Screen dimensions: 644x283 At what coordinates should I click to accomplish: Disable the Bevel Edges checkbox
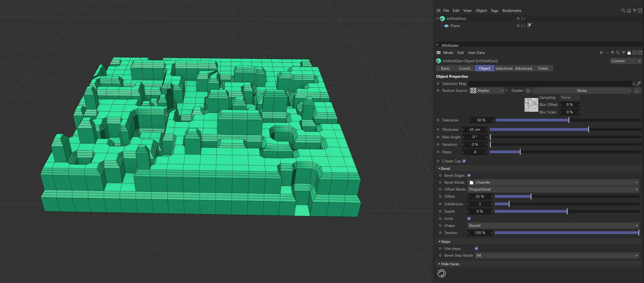coord(469,175)
